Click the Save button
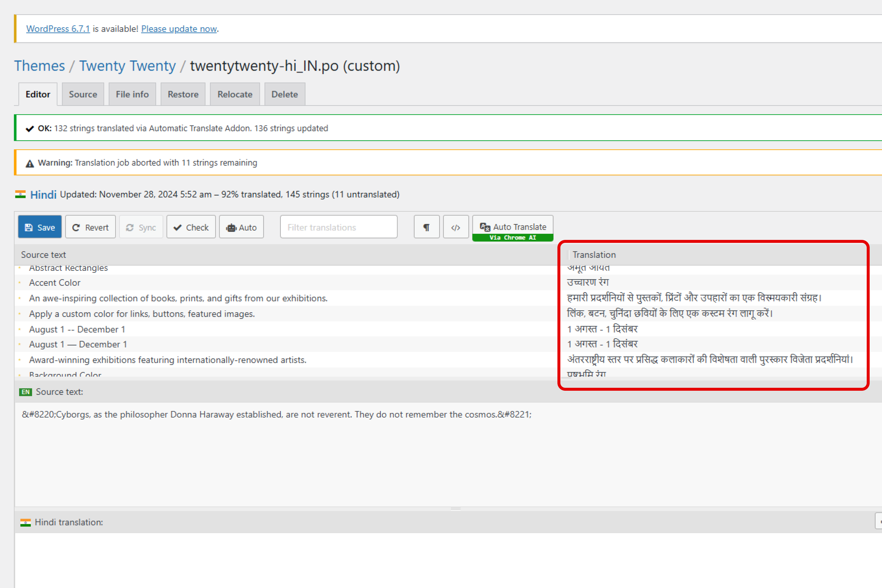This screenshot has height=588, width=882. click(x=39, y=227)
